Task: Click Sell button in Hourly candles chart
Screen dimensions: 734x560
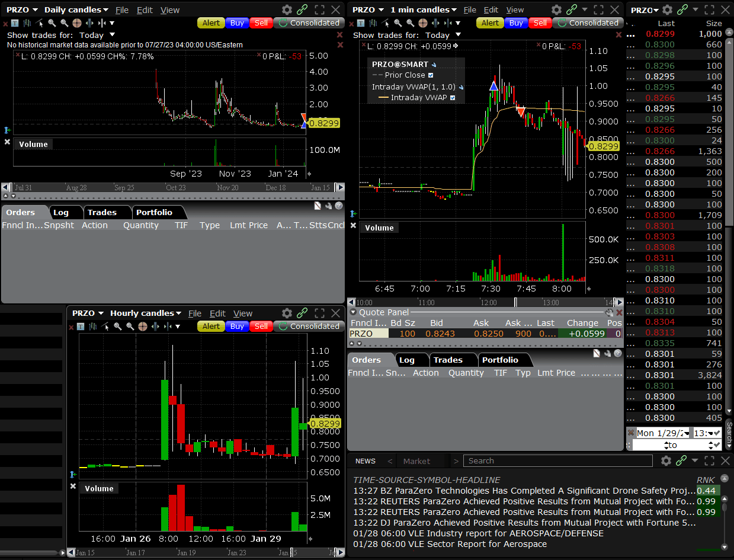Action: [261, 326]
